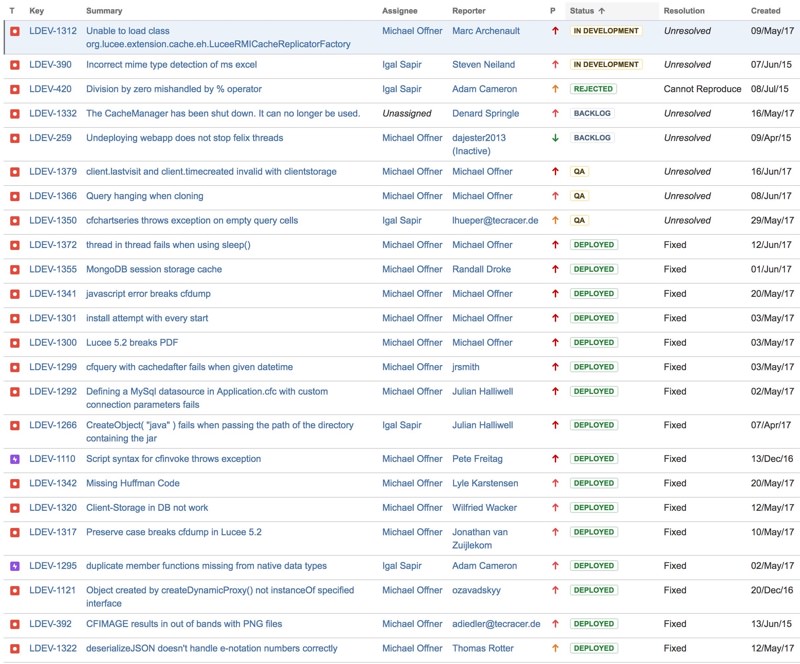
Task: Open reporter dajester2013 (Inactive)
Action: pyautogui.click(x=479, y=144)
